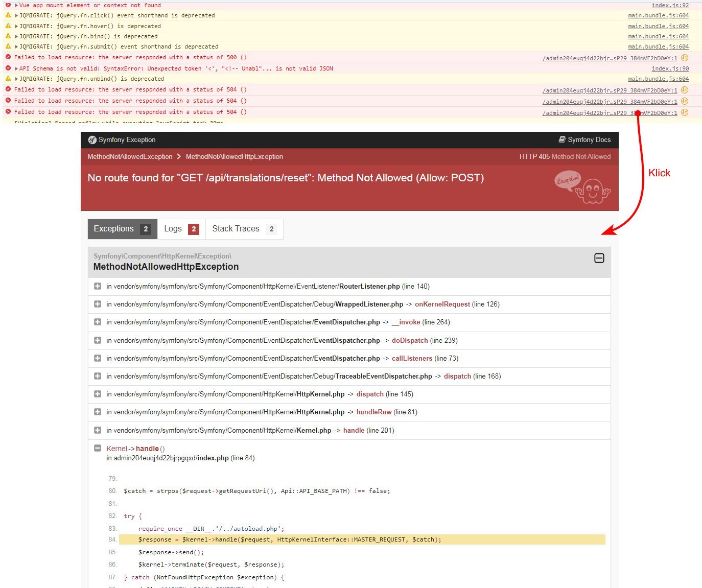Click the warning icon beside jQuery.fn.click() message
Viewport: 702px width, 588px height.
[8, 15]
